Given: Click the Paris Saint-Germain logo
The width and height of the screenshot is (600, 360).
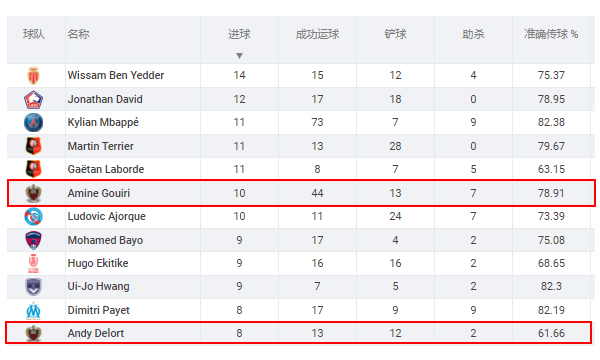Looking at the screenshot, I should click(33, 123).
